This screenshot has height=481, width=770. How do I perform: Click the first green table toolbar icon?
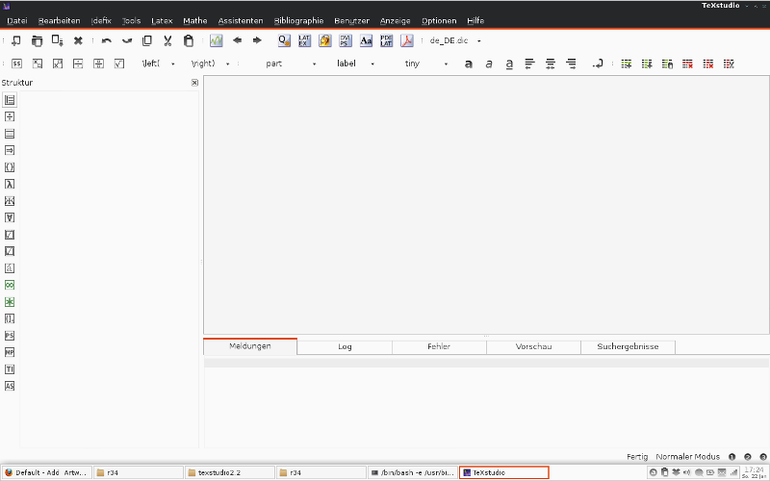pos(626,64)
